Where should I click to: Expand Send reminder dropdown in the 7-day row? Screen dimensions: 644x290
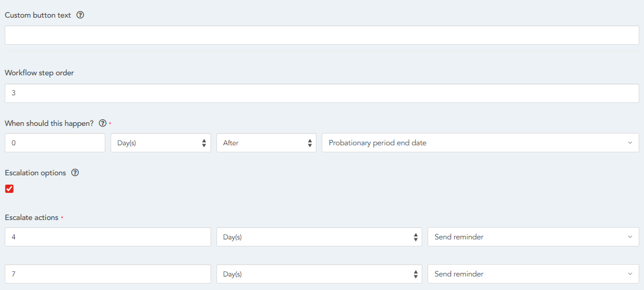[x=533, y=274]
